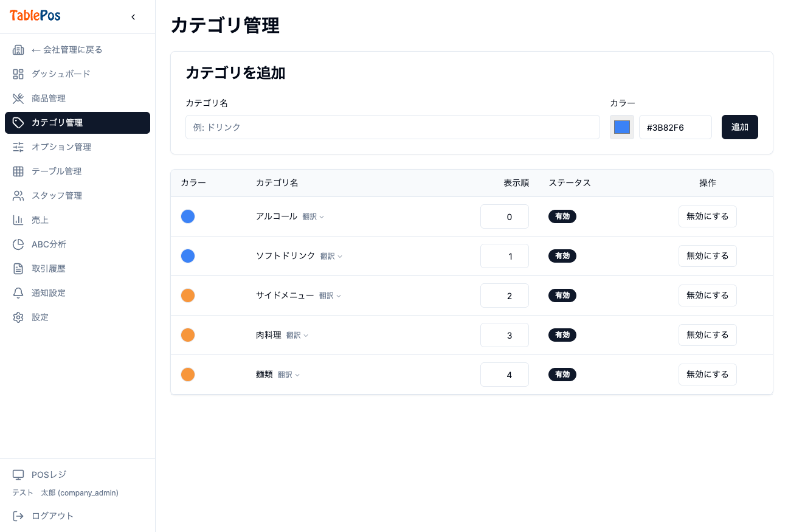Click 表示順 field for サイドメニュー

click(x=505, y=295)
